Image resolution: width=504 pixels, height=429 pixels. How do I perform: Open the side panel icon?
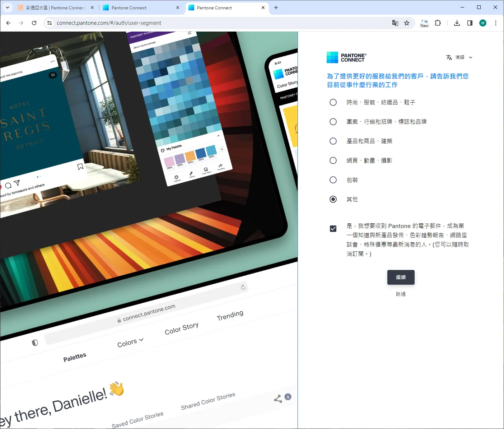click(x=470, y=23)
